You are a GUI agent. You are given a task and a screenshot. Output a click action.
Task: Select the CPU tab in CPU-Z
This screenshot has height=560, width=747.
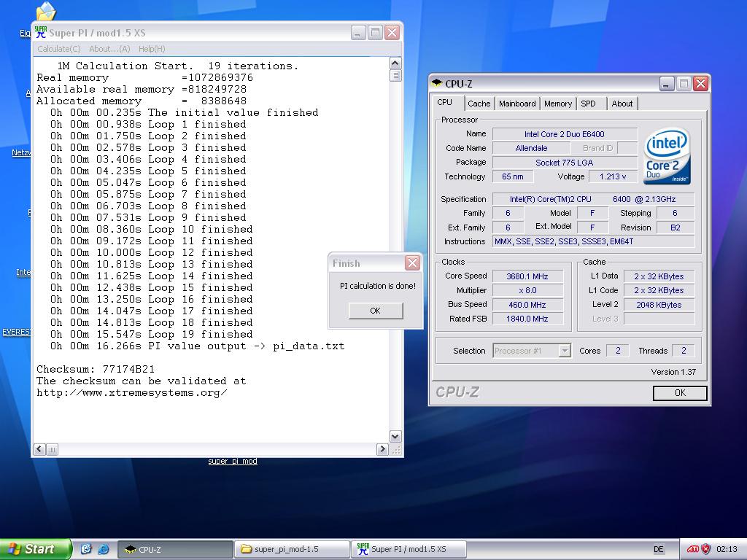point(444,102)
